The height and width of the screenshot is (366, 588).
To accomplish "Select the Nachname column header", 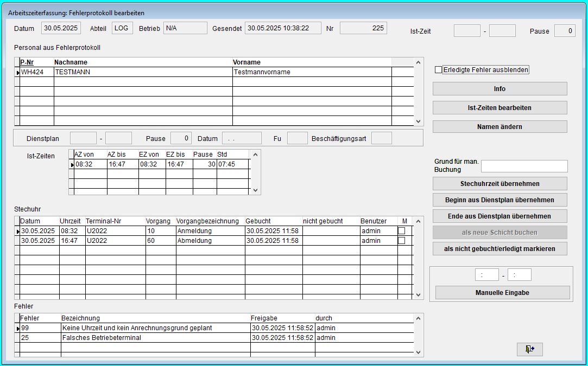I will pos(143,62).
